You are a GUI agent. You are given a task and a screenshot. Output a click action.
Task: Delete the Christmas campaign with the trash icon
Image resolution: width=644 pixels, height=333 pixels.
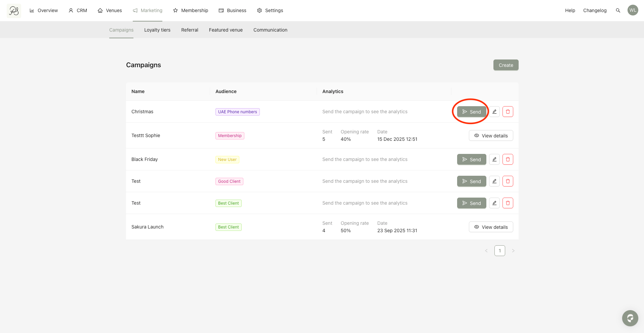508,112
